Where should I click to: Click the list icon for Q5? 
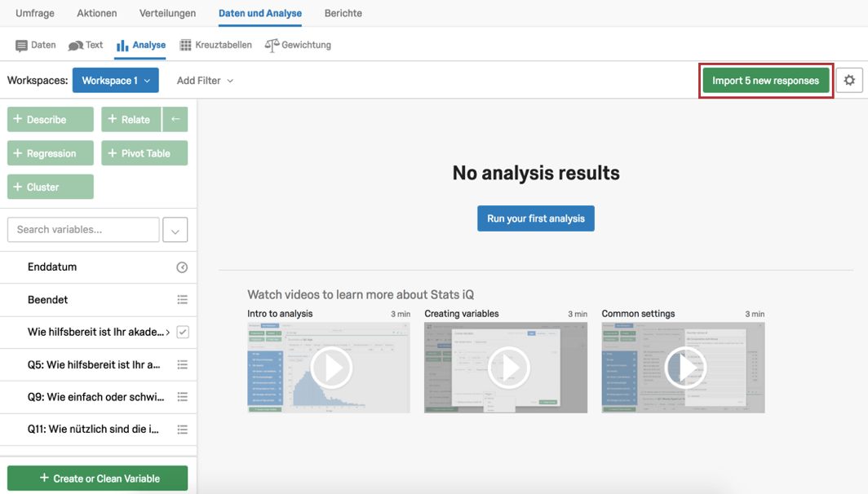182,364
